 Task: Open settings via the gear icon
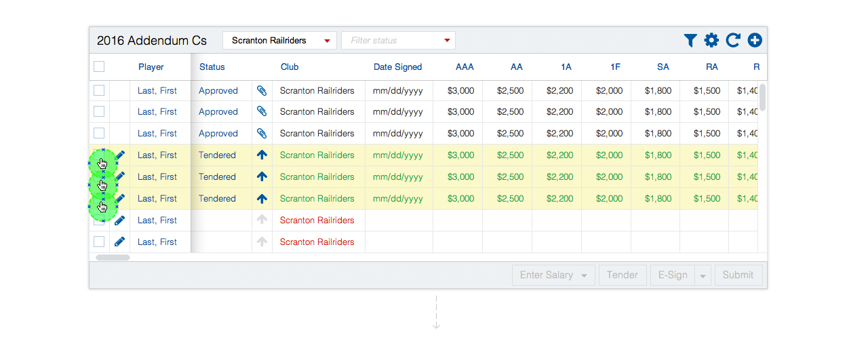pyautogui.click(x=711, y=41)
